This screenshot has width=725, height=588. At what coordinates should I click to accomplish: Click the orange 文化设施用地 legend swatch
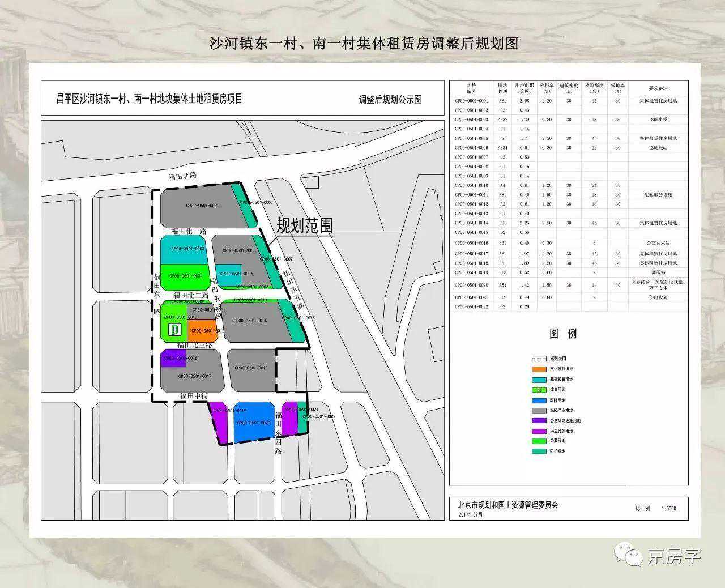point(539,369)
